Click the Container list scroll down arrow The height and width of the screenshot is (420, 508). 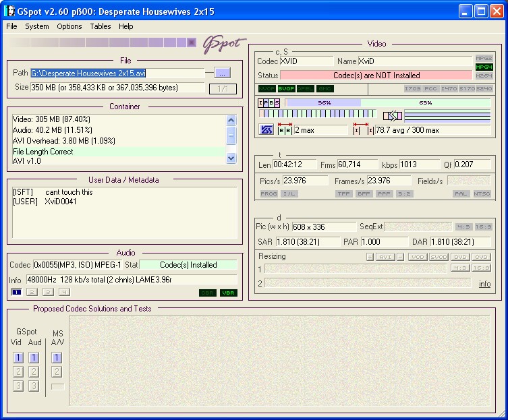231,158
